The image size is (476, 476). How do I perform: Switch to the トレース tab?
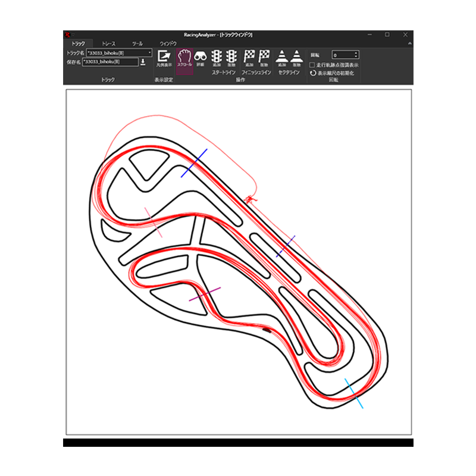click(108, 44)
